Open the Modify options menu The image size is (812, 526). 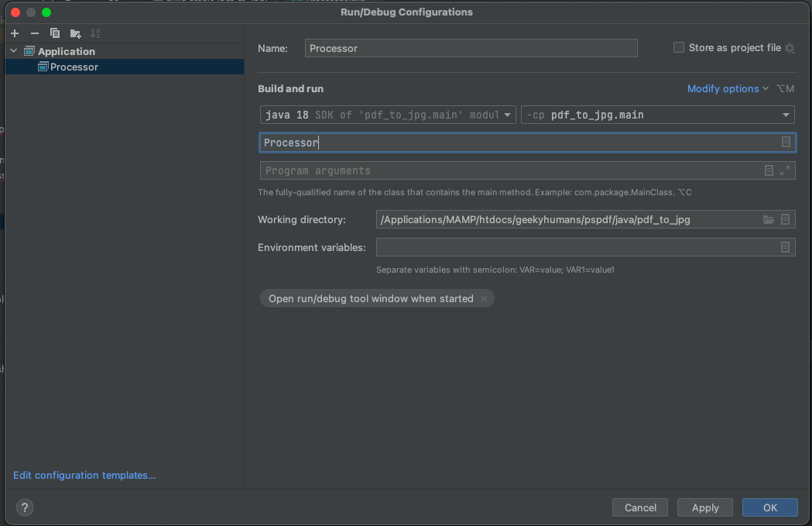coord(723,88)
